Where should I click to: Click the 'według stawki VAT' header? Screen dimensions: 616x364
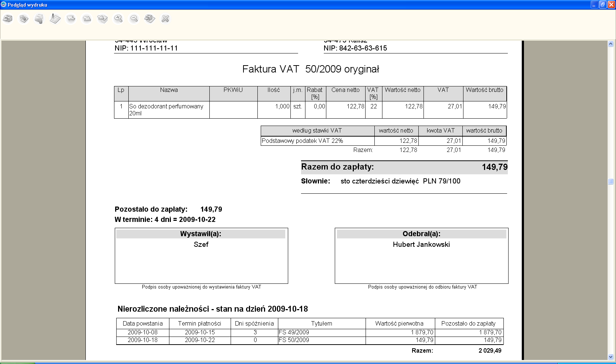[317, 131]
